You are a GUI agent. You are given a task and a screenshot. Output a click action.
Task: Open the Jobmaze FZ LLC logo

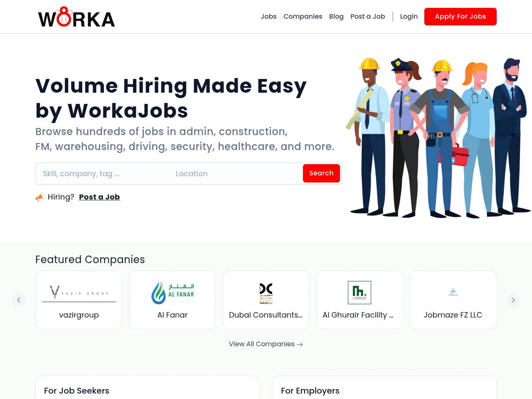click(x=453, y=292)
